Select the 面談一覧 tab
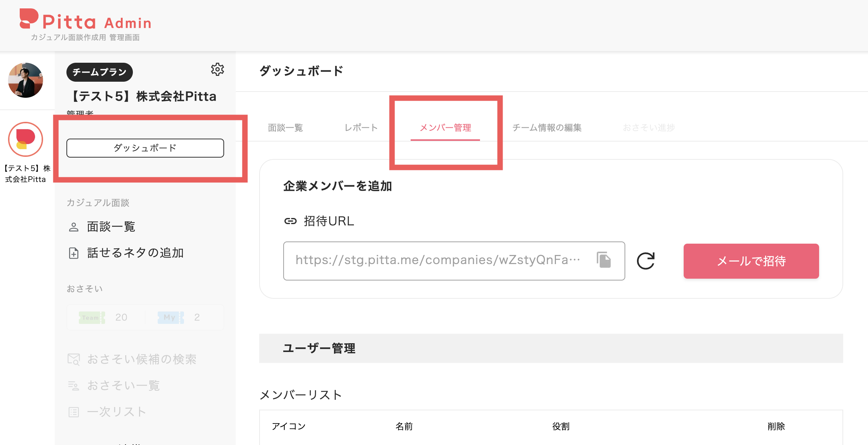This screenshot has height=445, width=868. click(x=285, y=128)
